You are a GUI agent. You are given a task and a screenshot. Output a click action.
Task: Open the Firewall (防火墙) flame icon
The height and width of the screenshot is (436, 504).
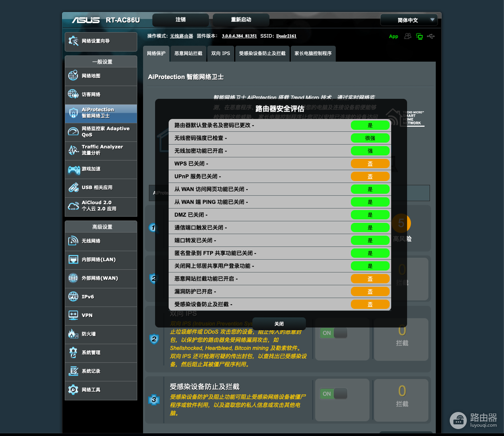[73, 334]
